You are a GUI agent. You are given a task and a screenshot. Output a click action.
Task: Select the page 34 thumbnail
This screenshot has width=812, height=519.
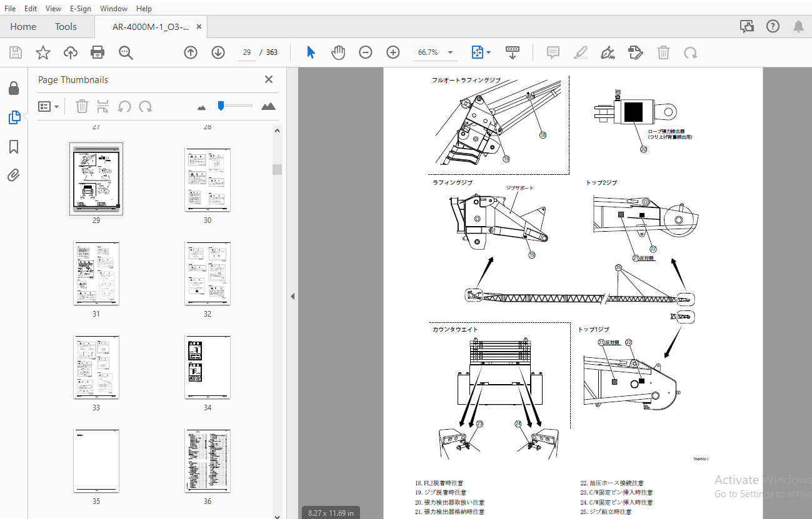point(208,367)
